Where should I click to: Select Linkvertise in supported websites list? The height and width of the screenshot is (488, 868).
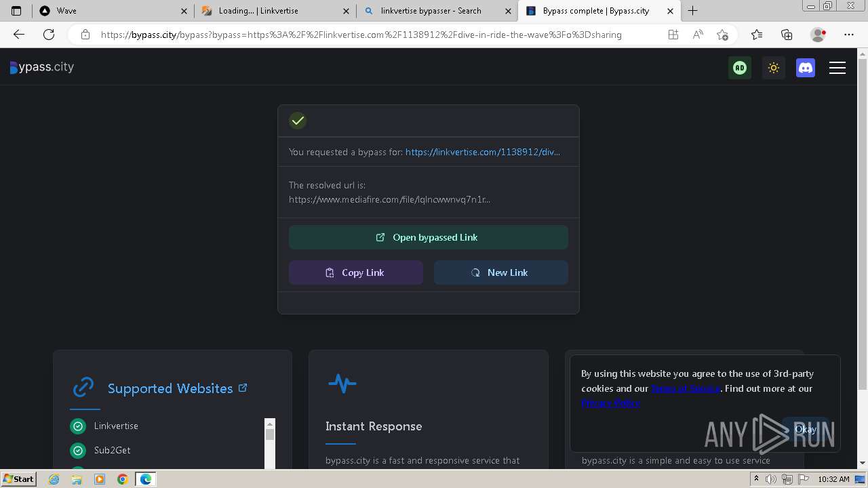coord(116,426)
